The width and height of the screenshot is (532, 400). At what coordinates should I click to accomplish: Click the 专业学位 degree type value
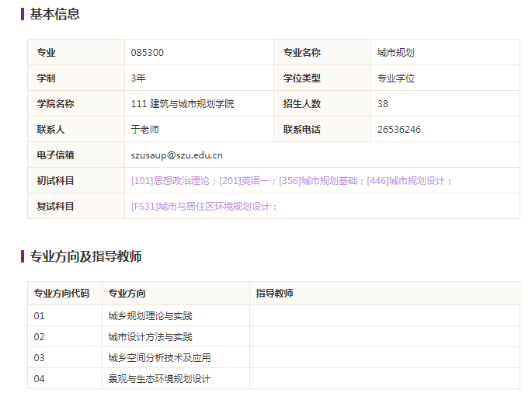click(x=396, y=78)
